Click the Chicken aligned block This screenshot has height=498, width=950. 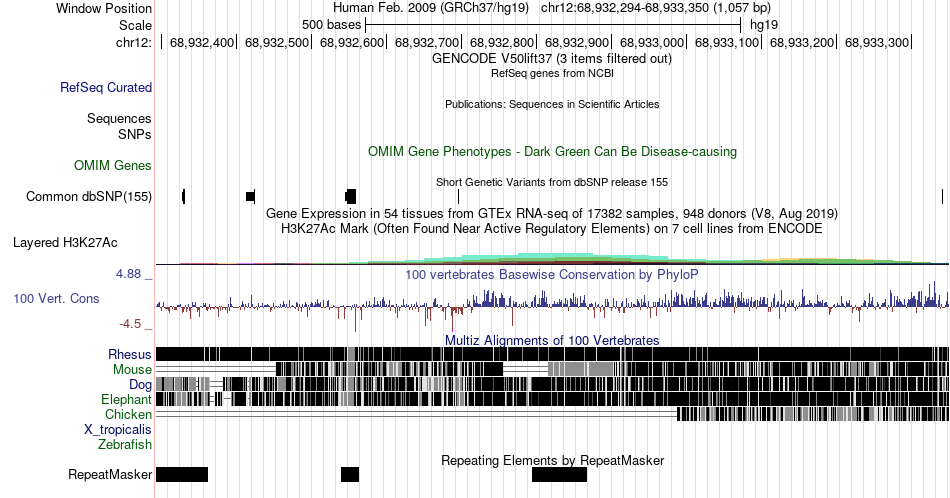[813, 414]
